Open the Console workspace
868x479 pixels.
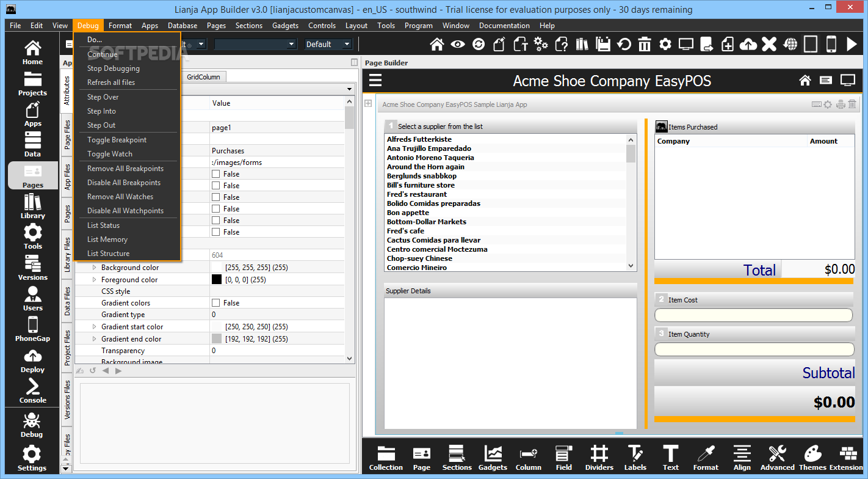[32, 391]
